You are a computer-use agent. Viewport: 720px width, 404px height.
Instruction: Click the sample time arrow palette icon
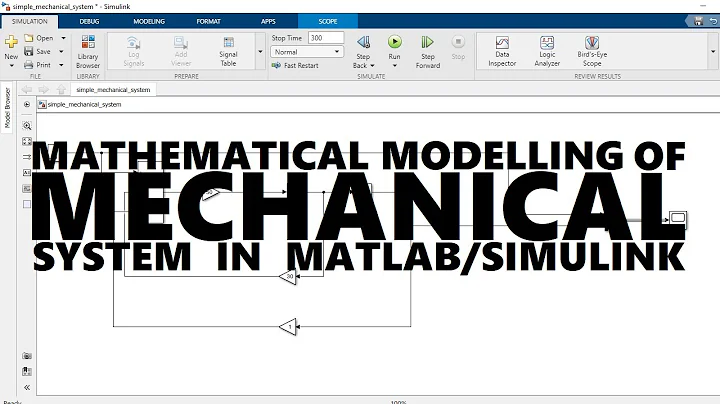pyautogui.click(x=27, y=157)
